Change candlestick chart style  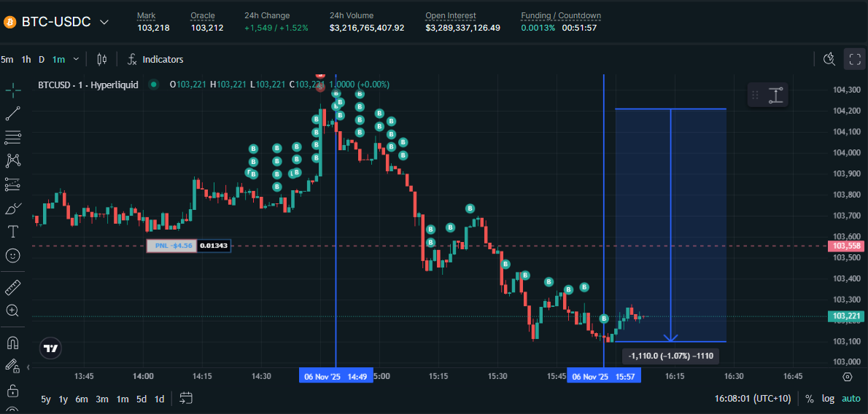coord(101,59)
